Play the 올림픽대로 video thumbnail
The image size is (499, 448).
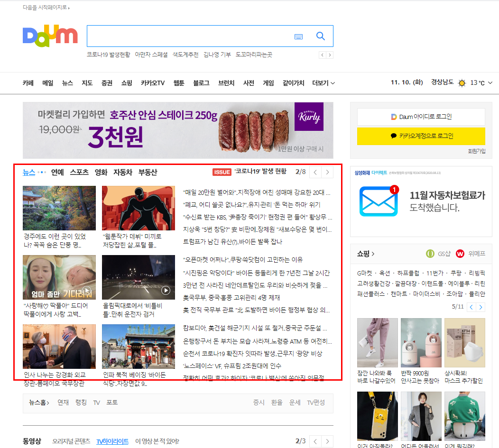coord(139,277)
